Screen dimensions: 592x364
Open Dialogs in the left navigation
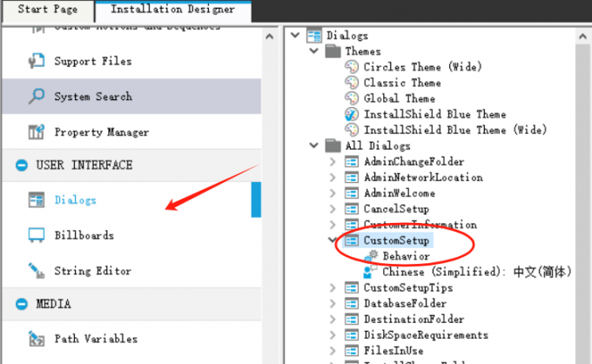pos(75,200)
